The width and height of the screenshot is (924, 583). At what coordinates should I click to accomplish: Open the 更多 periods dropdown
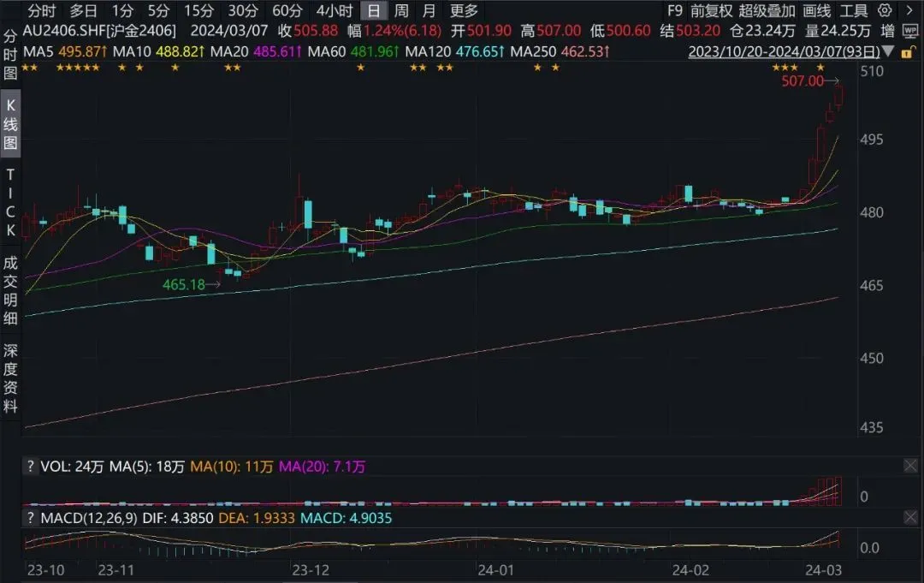[464, 11]
